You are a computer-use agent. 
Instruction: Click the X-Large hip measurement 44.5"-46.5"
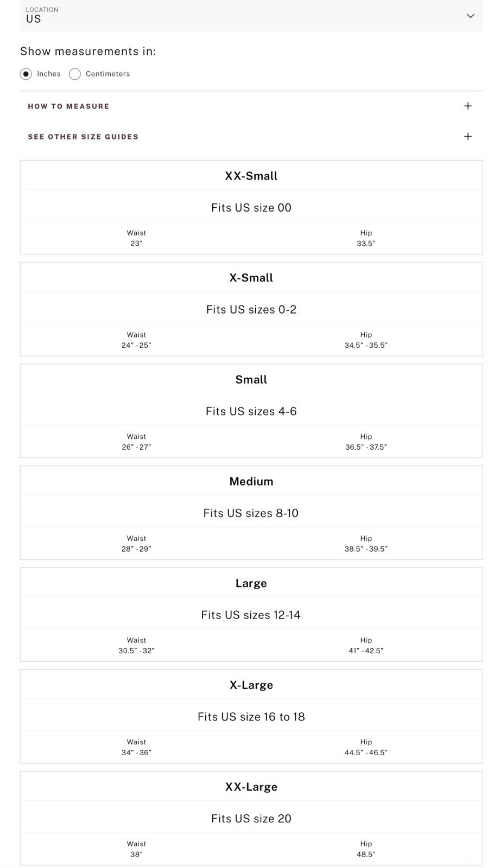366,752
